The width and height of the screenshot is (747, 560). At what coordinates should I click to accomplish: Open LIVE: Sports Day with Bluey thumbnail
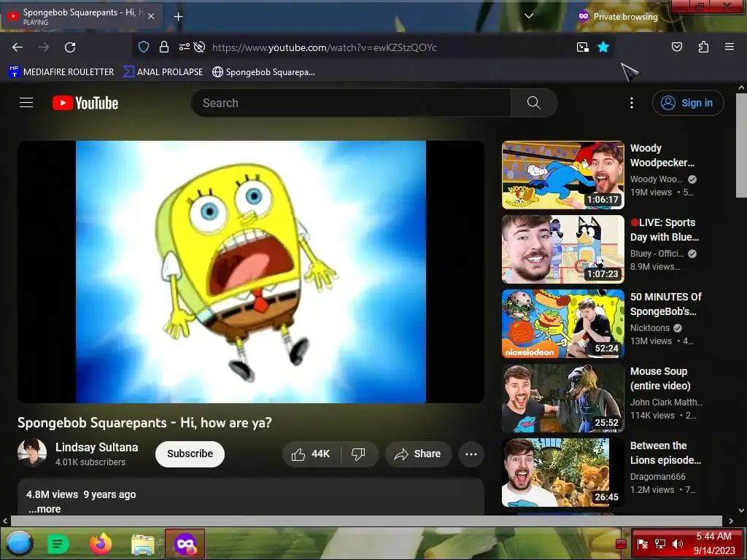[562, 249]
